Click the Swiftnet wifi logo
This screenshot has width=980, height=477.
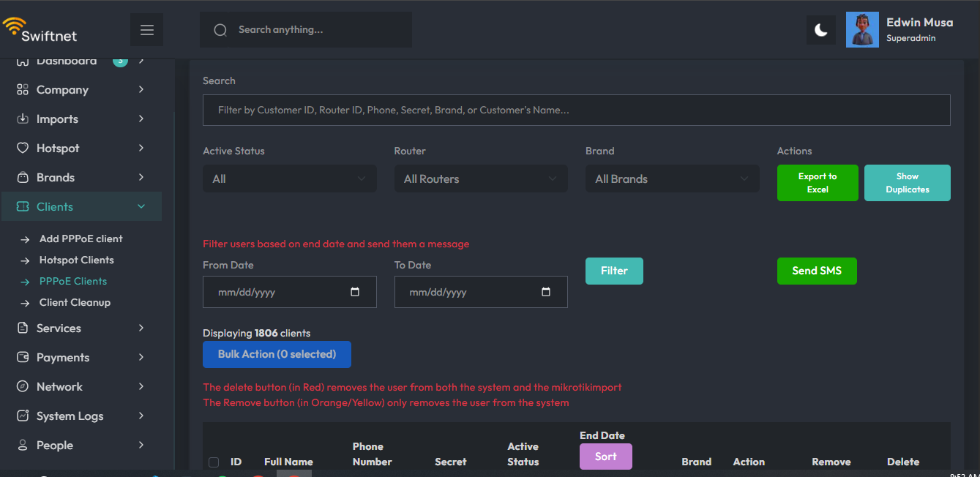coord(13,27)
